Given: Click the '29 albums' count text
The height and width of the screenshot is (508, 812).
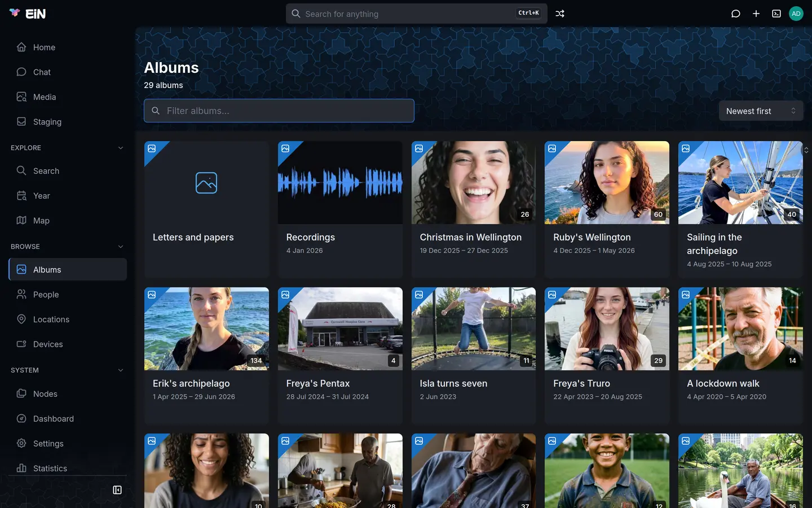Looking at the screenshot, I should [x=164, y=85].
